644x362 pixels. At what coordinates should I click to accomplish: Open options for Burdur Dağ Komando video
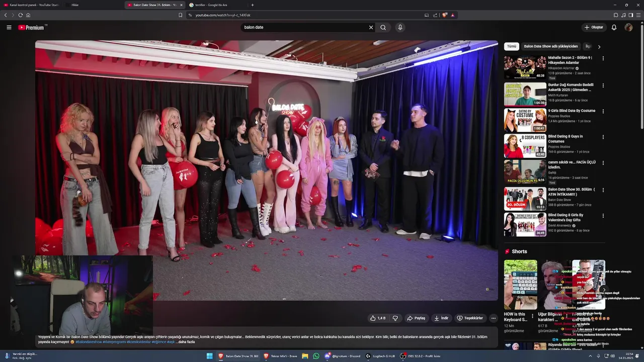click(603, 85)
